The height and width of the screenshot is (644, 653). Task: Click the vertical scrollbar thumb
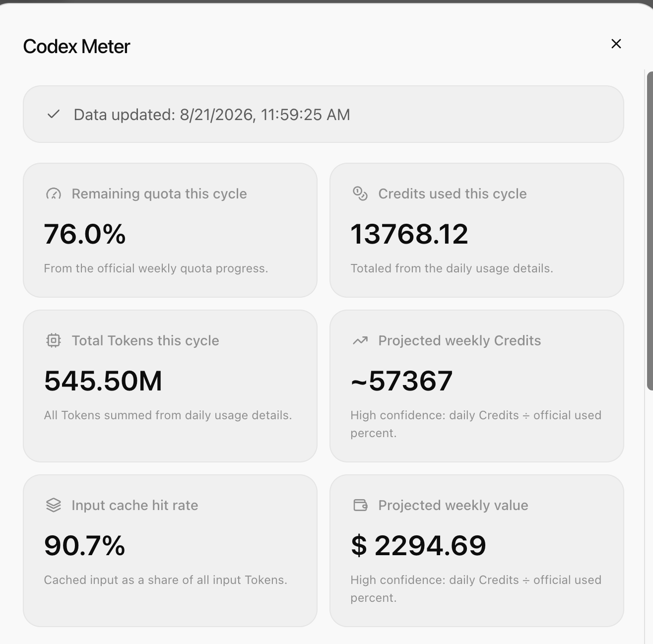pyautogui.click(x=650, y=230)
